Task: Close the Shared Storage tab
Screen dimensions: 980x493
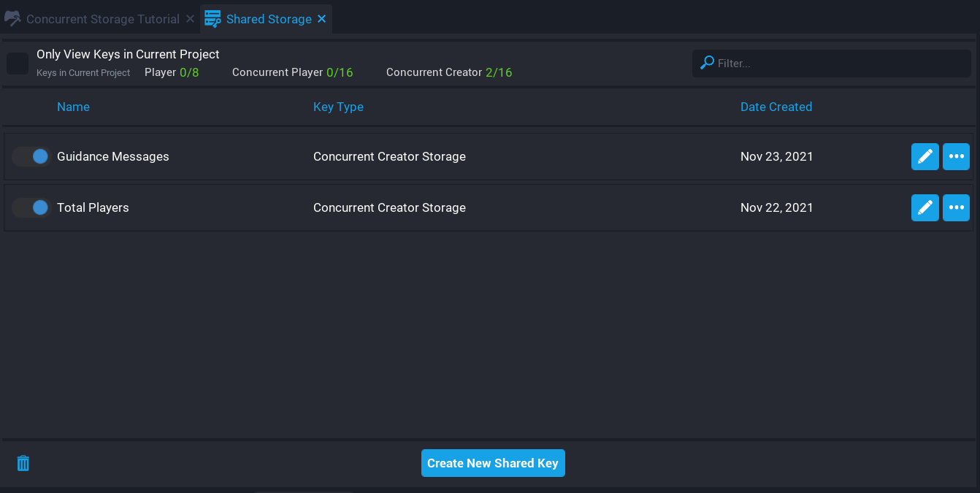Action: 322,19
